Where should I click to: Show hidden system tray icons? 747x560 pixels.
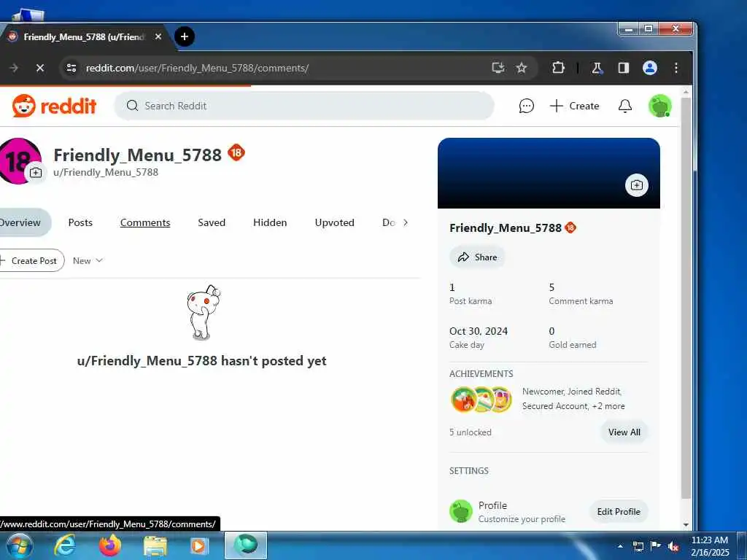point(620,547)
